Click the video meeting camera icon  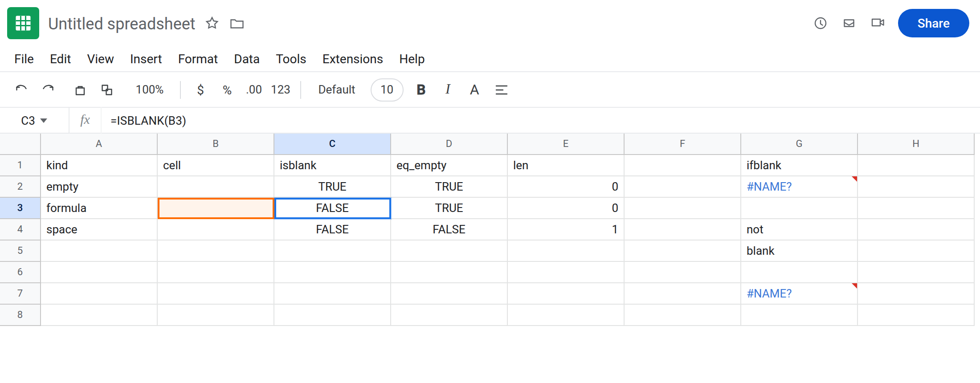tap(878, 23)
